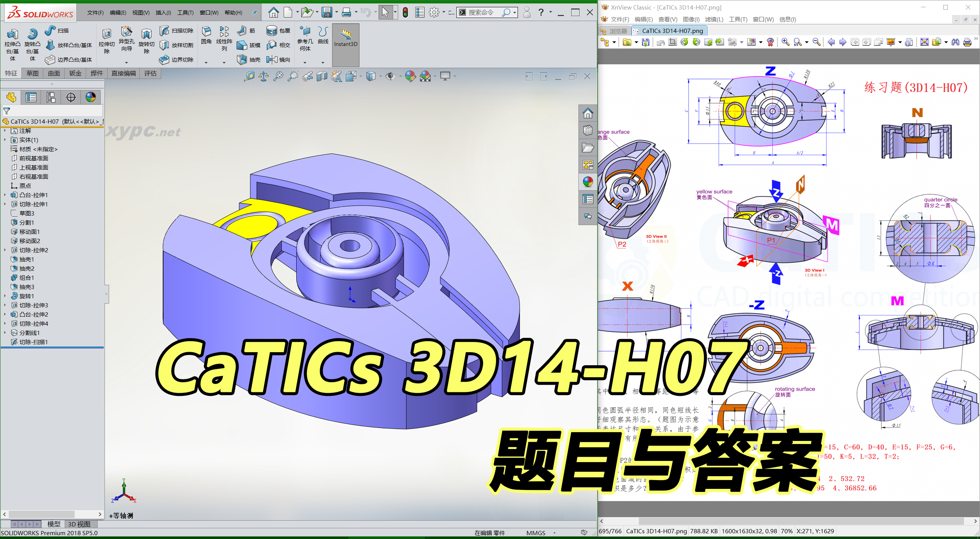Switch to XnView 浏览器 tab
980x539 pixels.
point(614,31)
